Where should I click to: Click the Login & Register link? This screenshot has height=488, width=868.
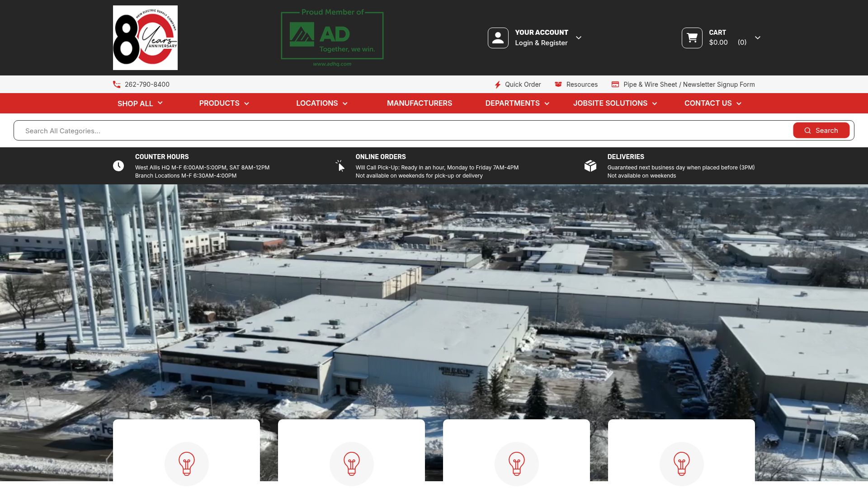click(541, 43)
